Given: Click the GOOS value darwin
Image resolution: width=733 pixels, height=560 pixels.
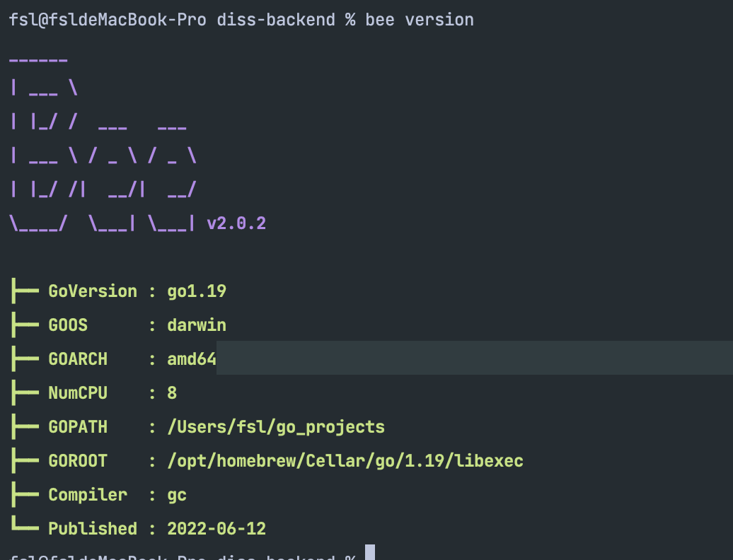Looking at the screenshot, I should 197,325.
